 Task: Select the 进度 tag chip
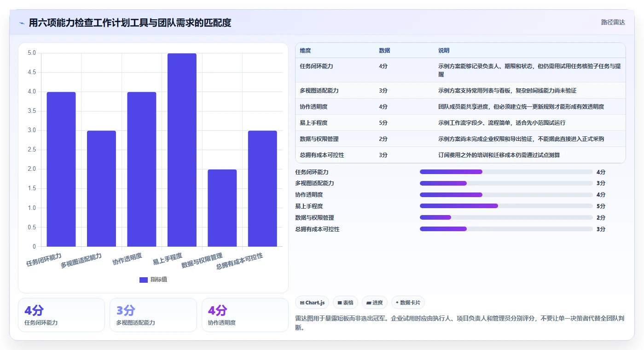(x=375, y=303)
